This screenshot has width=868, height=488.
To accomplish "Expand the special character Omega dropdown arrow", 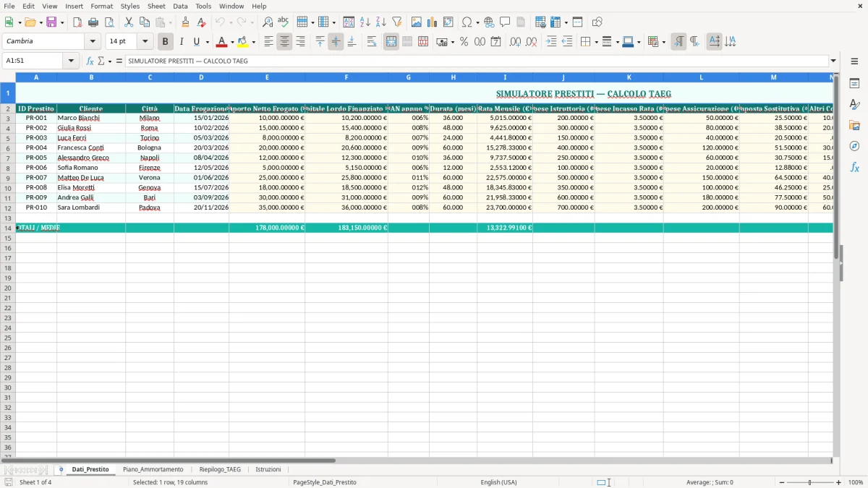I will click(477, 22).
